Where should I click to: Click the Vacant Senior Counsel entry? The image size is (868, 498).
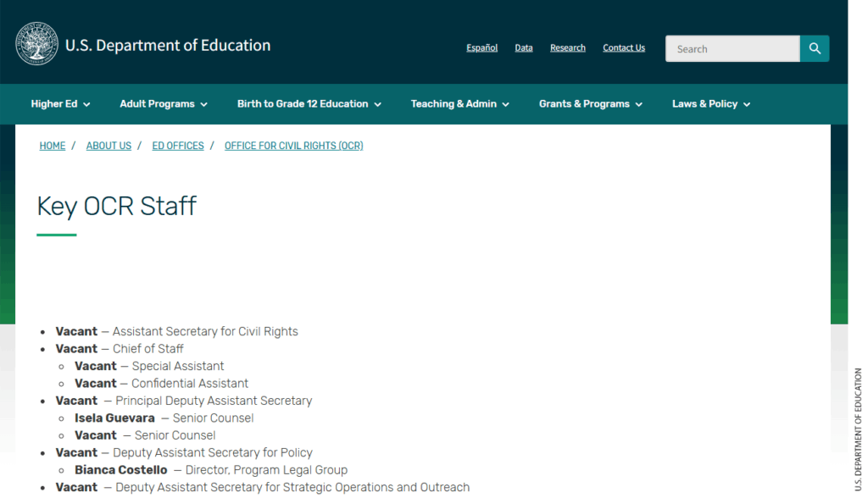145,435
